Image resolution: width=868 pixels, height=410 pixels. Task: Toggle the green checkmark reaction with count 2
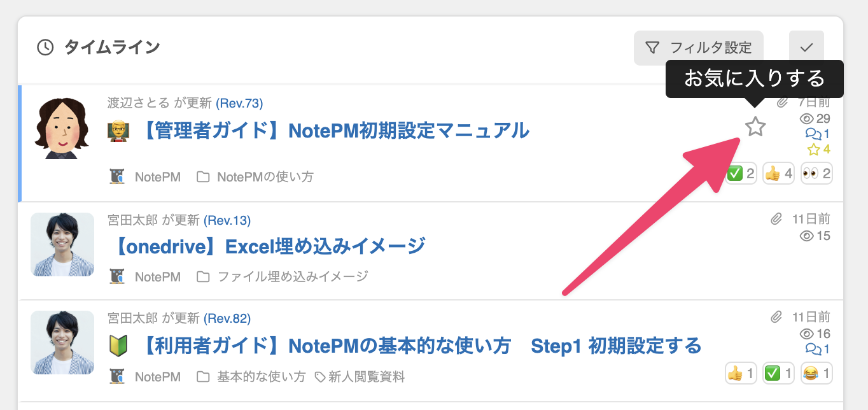[x=741, y=173]
